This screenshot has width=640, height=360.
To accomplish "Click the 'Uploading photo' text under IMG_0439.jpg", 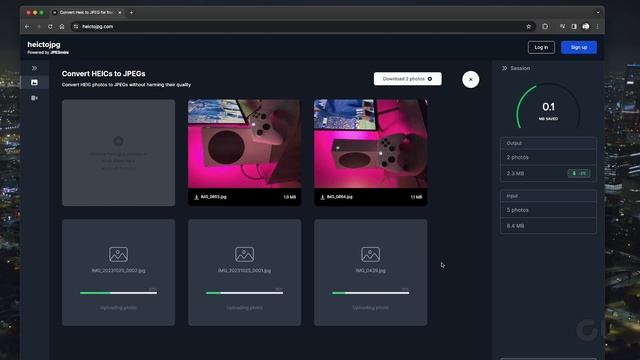I will 371,308.
